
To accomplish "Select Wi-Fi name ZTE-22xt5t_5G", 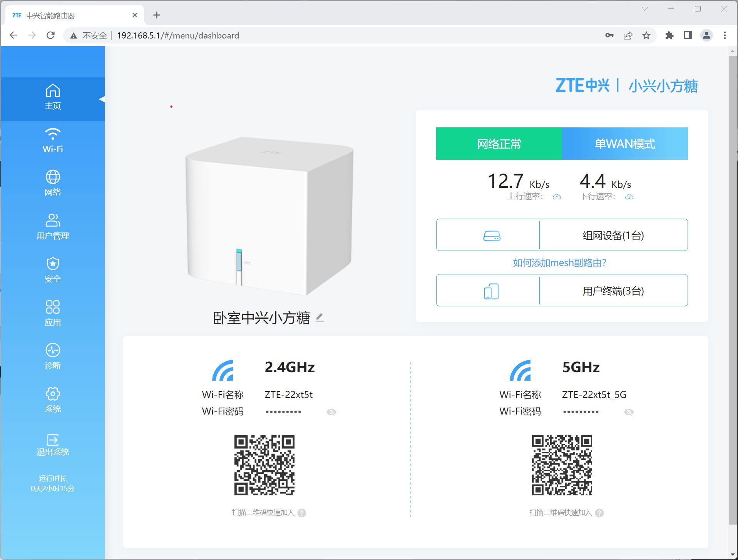I will (594, 395).
